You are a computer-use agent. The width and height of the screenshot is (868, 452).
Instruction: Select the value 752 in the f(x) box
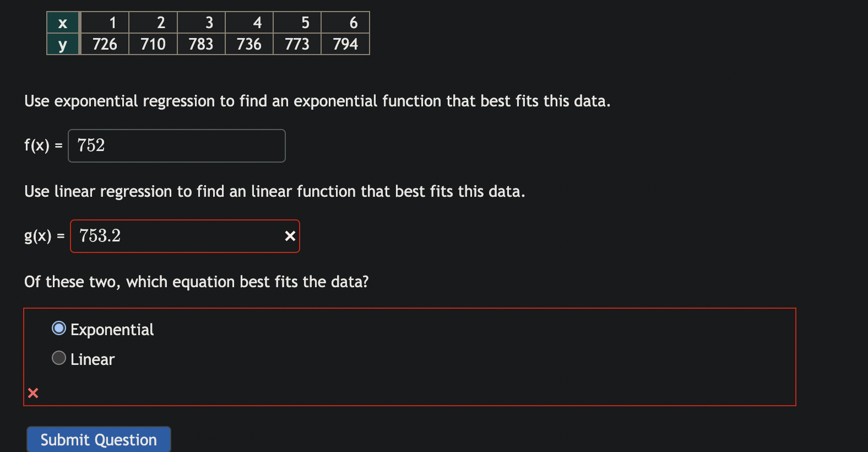point(91,146)
